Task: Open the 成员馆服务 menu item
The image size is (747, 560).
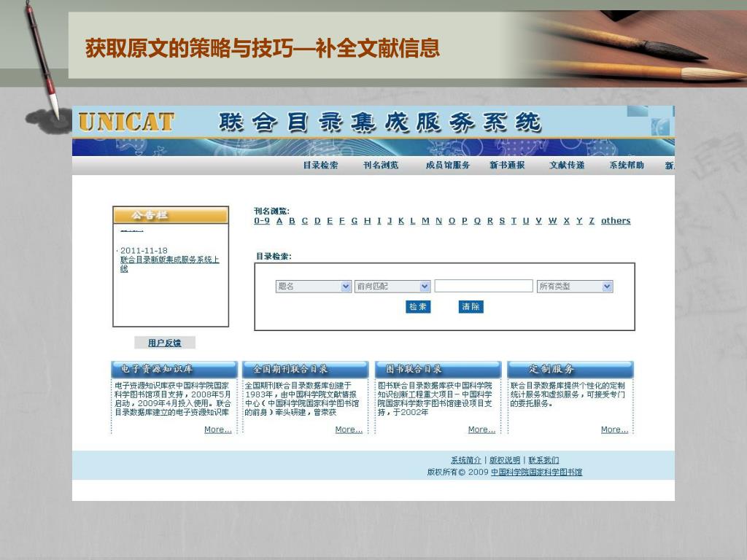Action: point(448,166)
